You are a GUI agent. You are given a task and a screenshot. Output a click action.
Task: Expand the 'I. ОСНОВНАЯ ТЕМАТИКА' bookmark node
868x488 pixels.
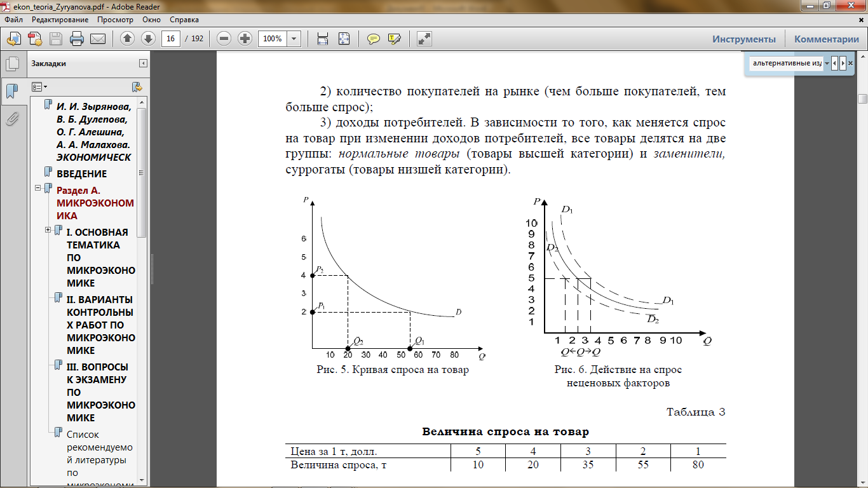click(48, 230)
